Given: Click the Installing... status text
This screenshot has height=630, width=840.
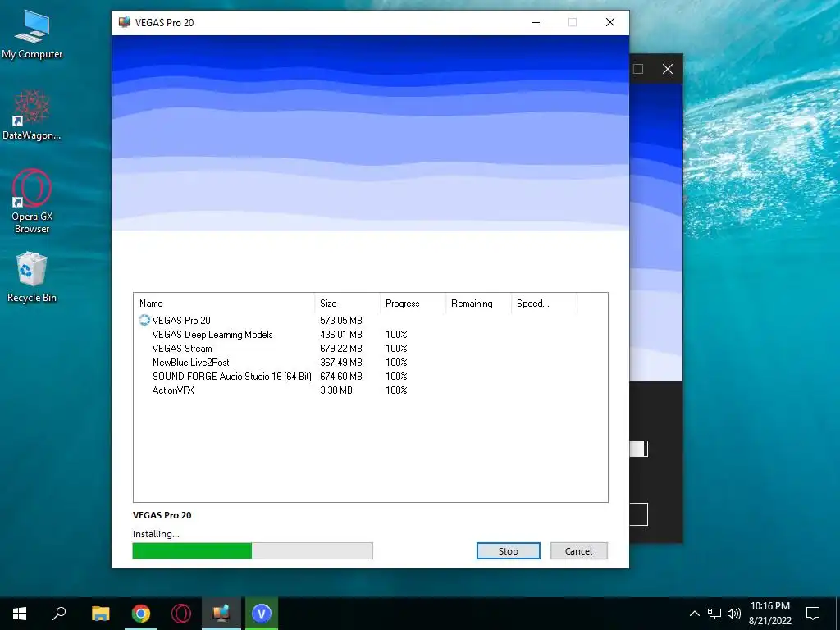Looking at the screenshot, I should (x=156, y=534).
